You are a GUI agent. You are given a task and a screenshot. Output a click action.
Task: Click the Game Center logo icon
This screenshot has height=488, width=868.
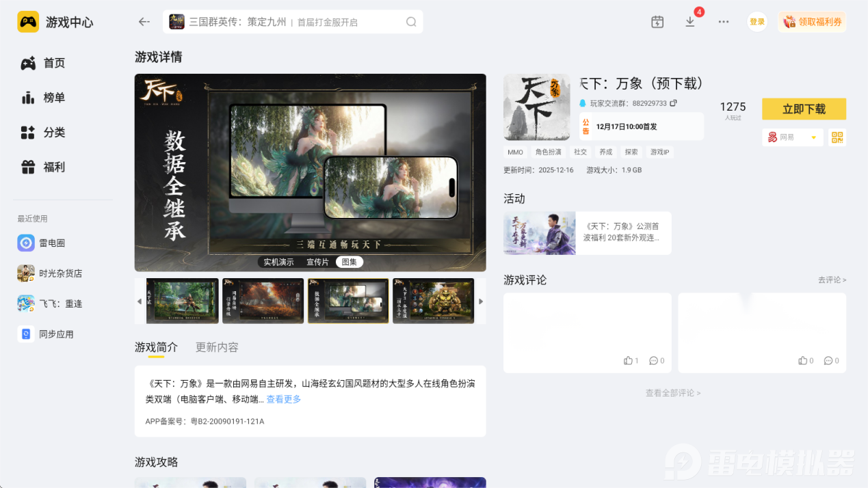(x=28, y=22)
